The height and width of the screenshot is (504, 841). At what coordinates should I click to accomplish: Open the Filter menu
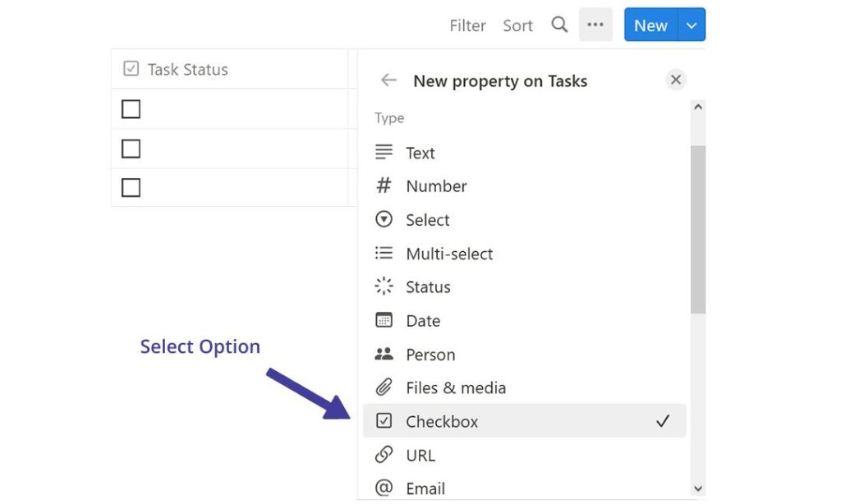tap(467, 25)
